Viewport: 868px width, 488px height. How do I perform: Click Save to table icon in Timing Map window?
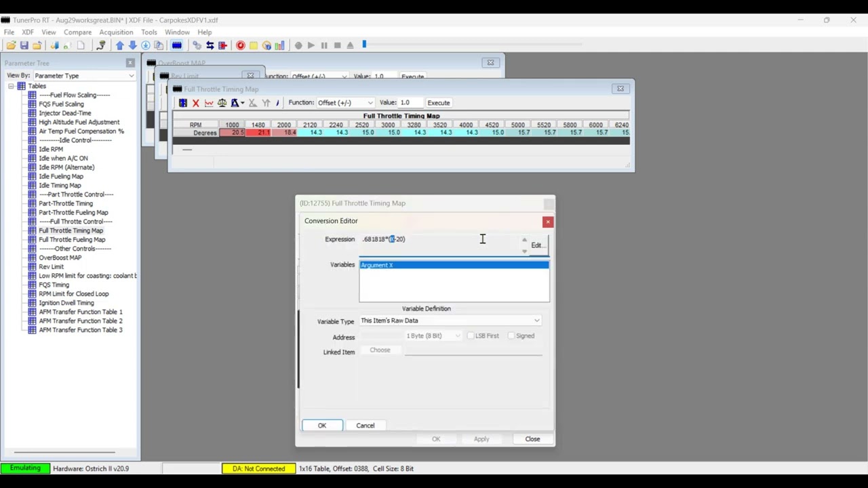point(183,103)
